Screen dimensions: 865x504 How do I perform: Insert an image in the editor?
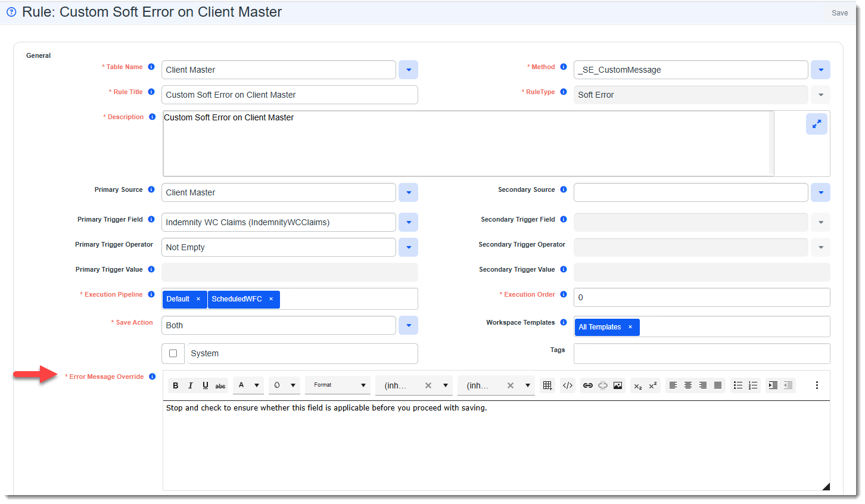618,385
